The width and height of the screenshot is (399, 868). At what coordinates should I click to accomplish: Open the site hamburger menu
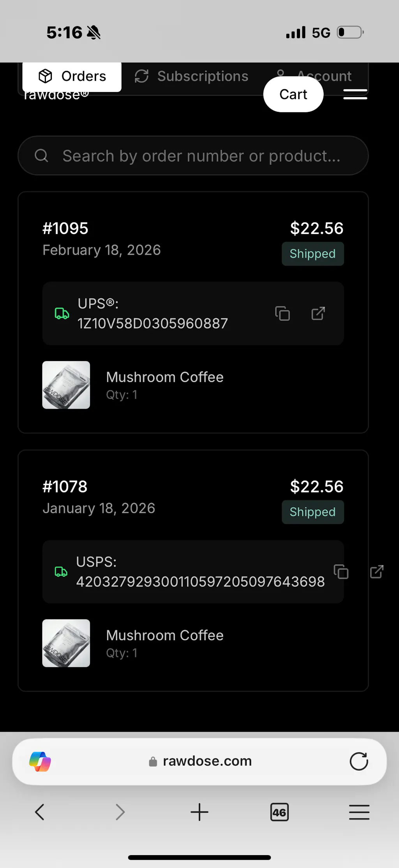(355, 94)
